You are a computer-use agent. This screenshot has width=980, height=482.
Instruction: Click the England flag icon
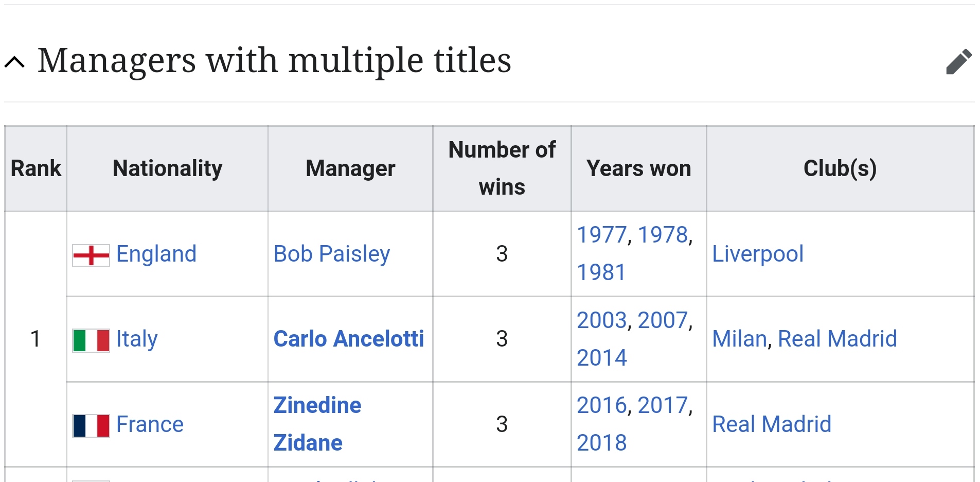click(91, 255)
